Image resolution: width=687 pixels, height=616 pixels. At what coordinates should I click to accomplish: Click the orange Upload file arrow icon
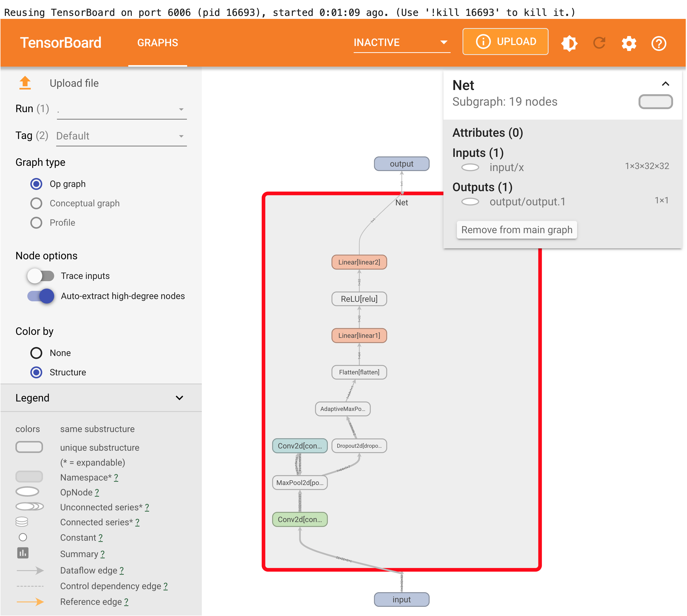pyautogui.click(x=25, y=83)
